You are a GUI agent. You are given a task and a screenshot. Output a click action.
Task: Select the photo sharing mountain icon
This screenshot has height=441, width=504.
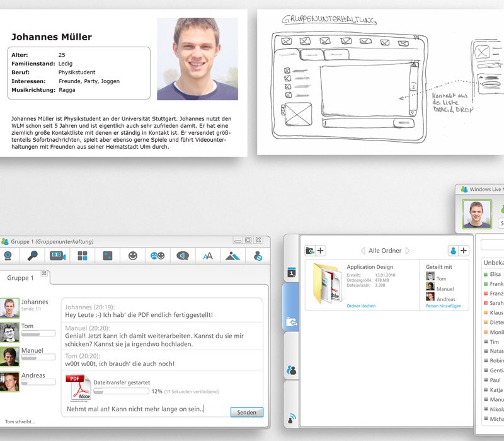point(232,255)
